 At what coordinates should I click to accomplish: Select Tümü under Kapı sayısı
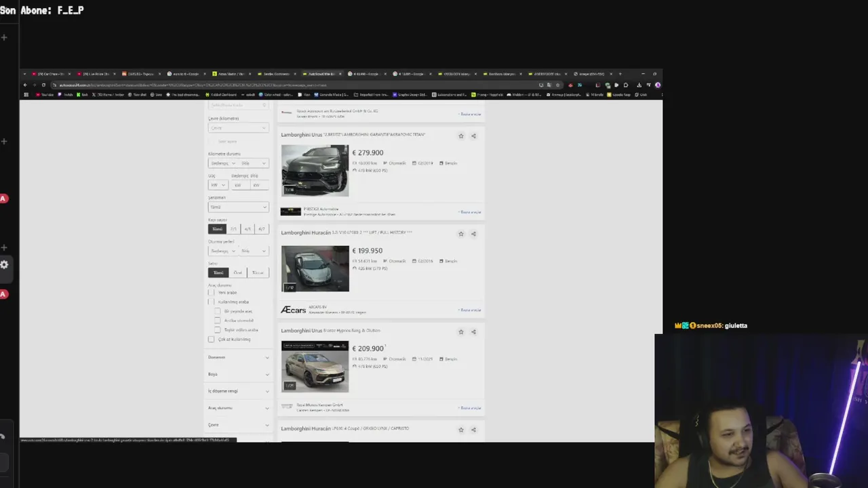[217, 229]
